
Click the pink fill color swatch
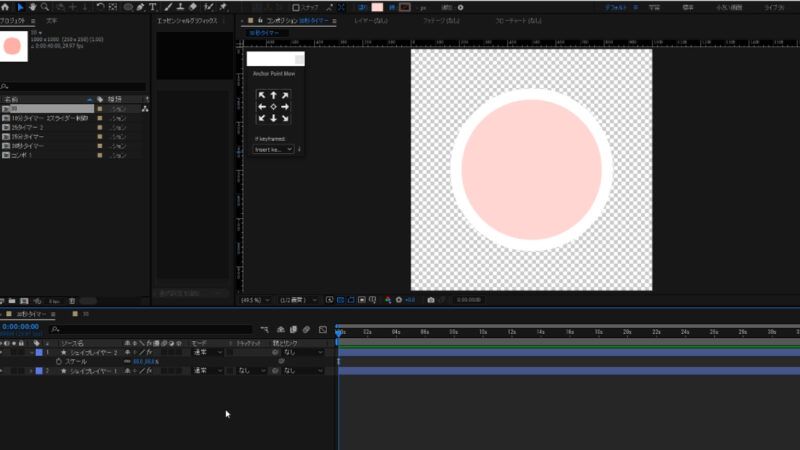click(377, 7)
